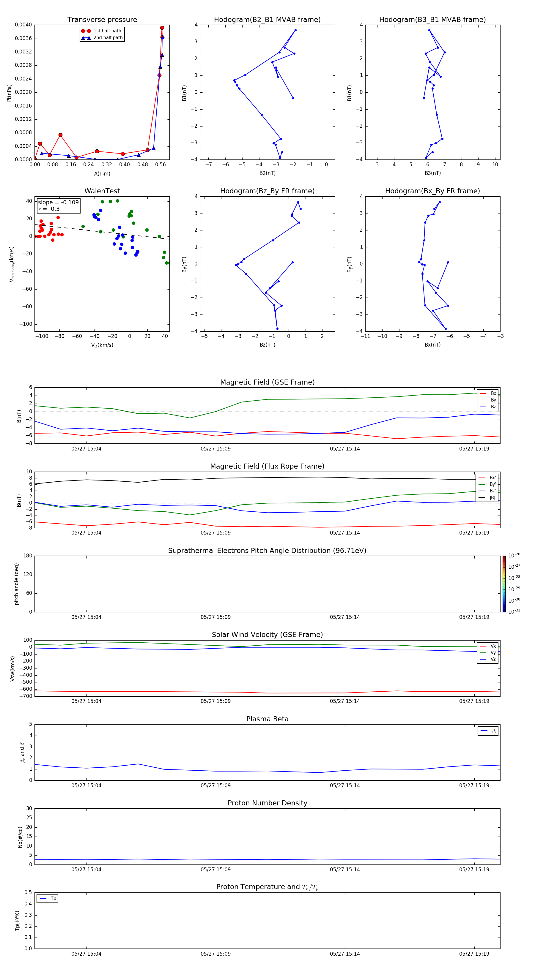Select Bz in GSE magnetic field legend
This screenshot has height=980, width=535.
(x=488, y=407)
